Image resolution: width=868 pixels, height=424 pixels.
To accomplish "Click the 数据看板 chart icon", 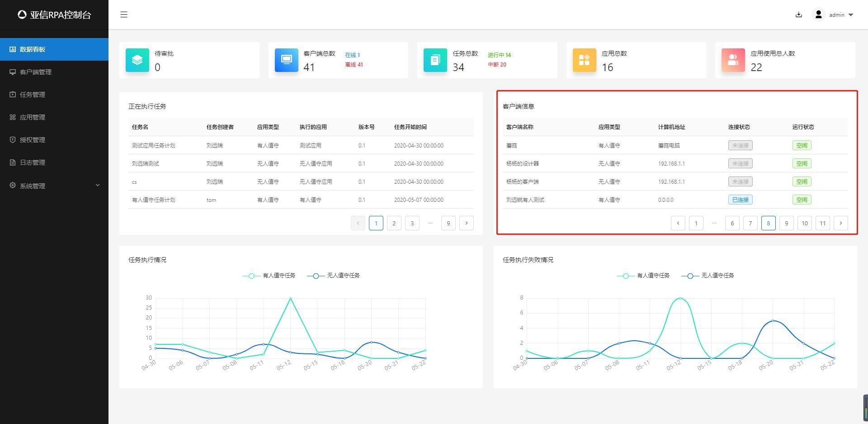I will 13,49.
